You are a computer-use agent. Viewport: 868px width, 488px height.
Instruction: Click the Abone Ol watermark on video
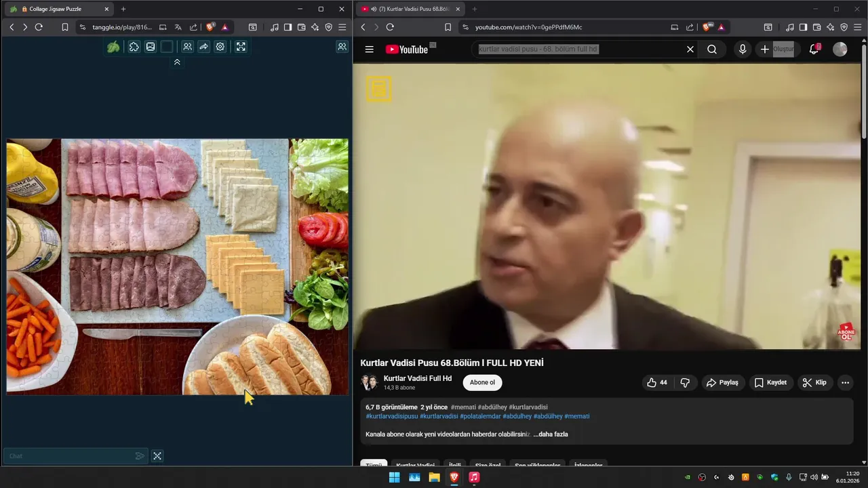click(x=846, y=331)
